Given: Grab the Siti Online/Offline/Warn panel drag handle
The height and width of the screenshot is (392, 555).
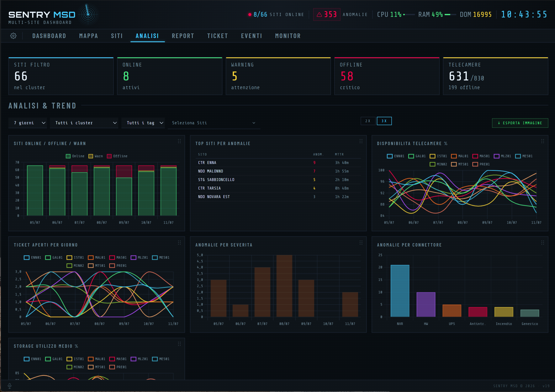Looking at the screenshot, I should point(179,141).
